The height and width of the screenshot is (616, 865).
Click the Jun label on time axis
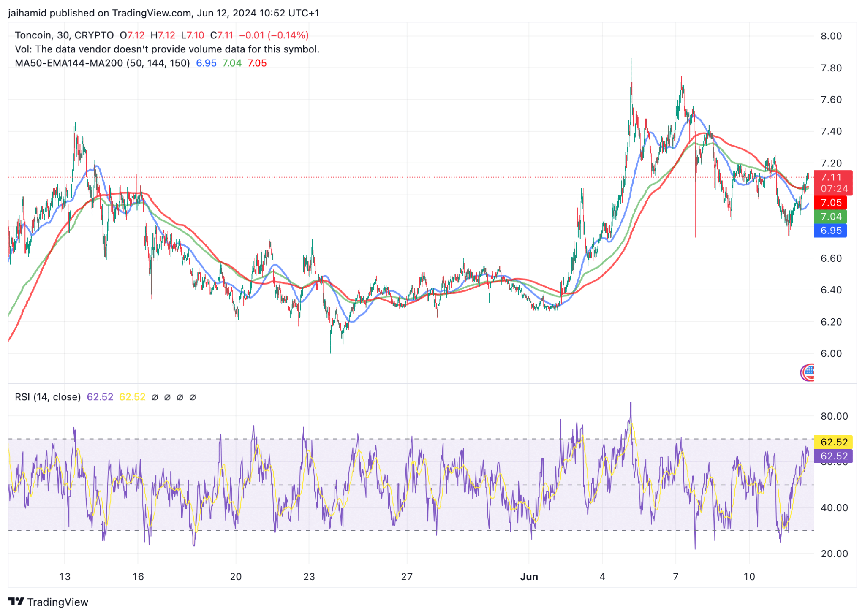tap(529, 577)
